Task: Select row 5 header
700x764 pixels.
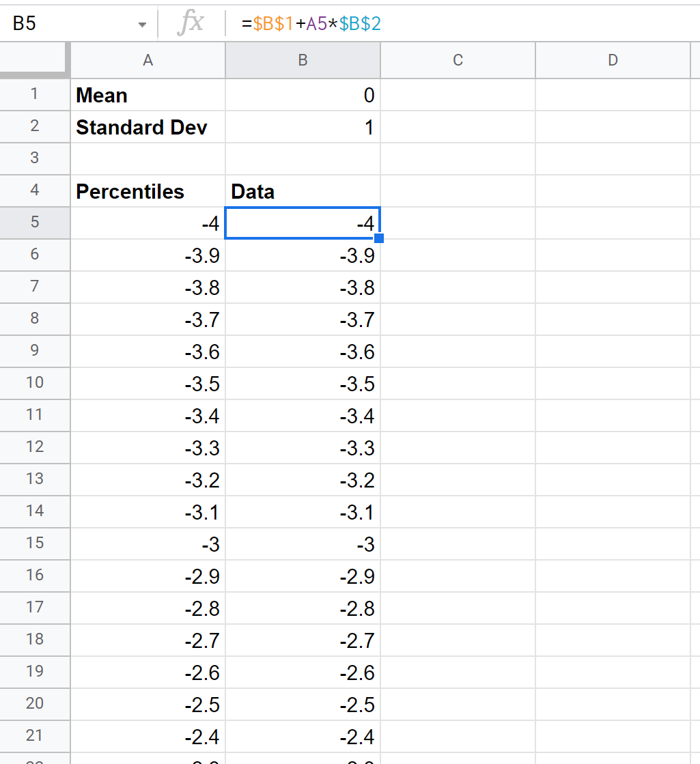Action: (34, 223)
